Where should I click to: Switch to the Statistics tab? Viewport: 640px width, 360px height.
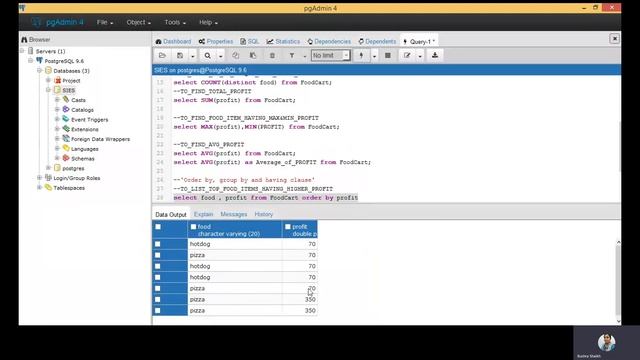pos(283,41)
